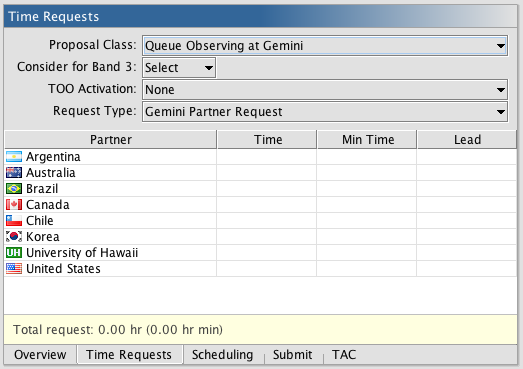Open the Request Type dropdown
523x369 pixels.
pos(325,111)
